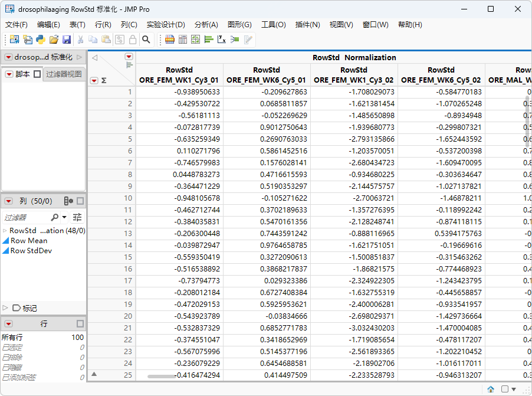This screenshot has width=532, height=396.
Task: Select column header RowStd ORE_FEM_WK1_Cy3_02
Action: pyautogui.click(x=353, y=75)
